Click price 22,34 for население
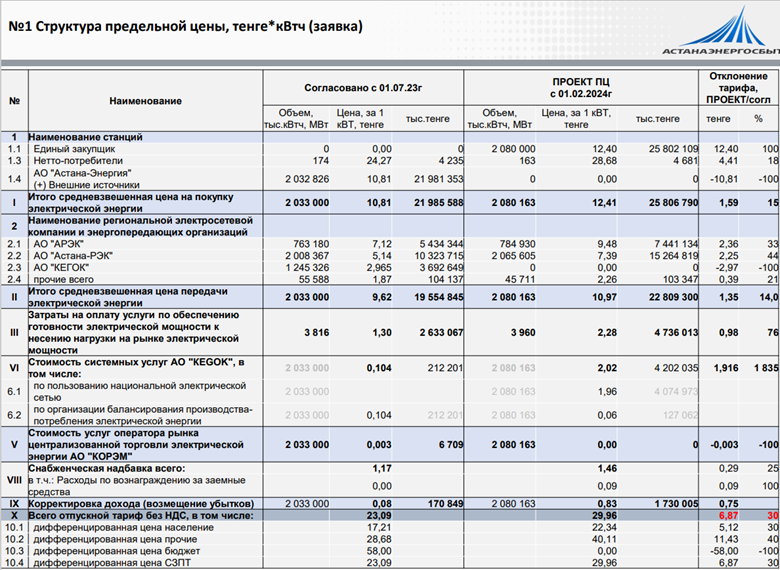This screenshot has width=780, height=570. coord(606,527)
